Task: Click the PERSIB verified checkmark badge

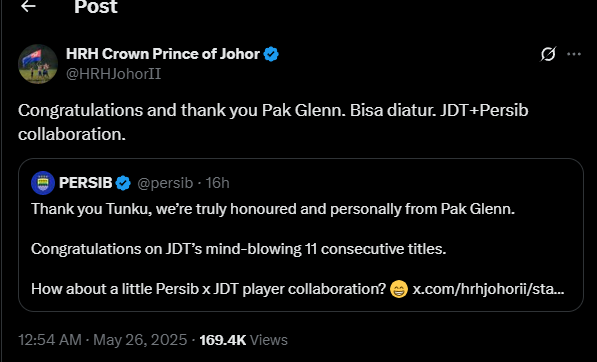Action: 123,183
